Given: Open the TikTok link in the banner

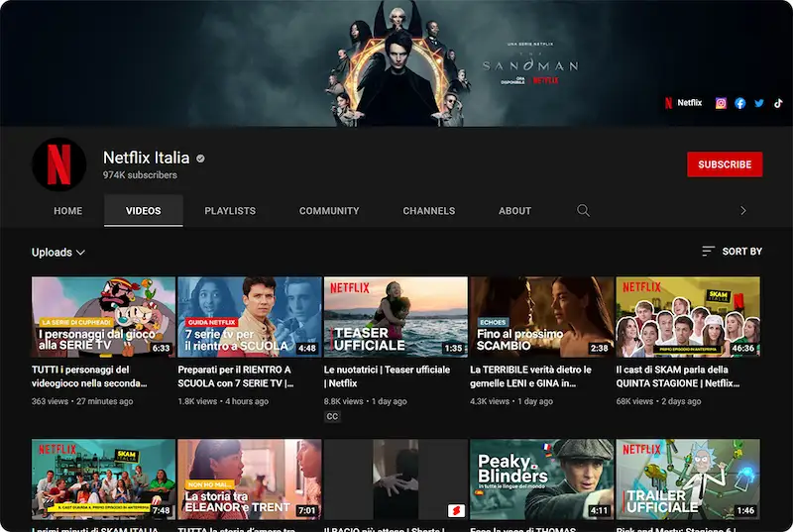Looking at the screenshot, I should pos(778,103).
